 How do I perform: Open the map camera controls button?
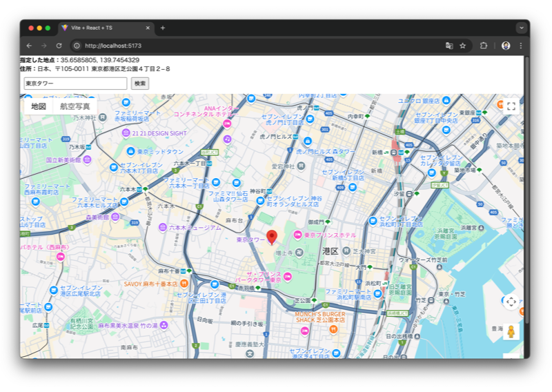511,302
